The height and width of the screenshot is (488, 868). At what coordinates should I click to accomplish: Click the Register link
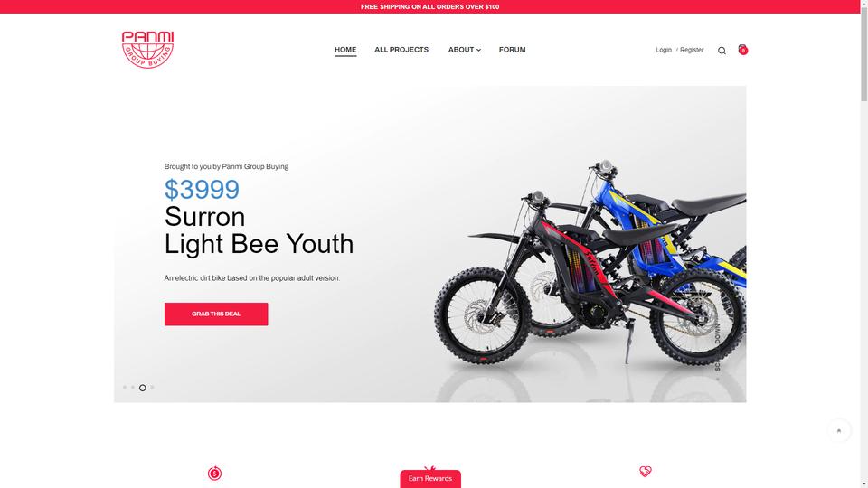(x=692, y=50)
